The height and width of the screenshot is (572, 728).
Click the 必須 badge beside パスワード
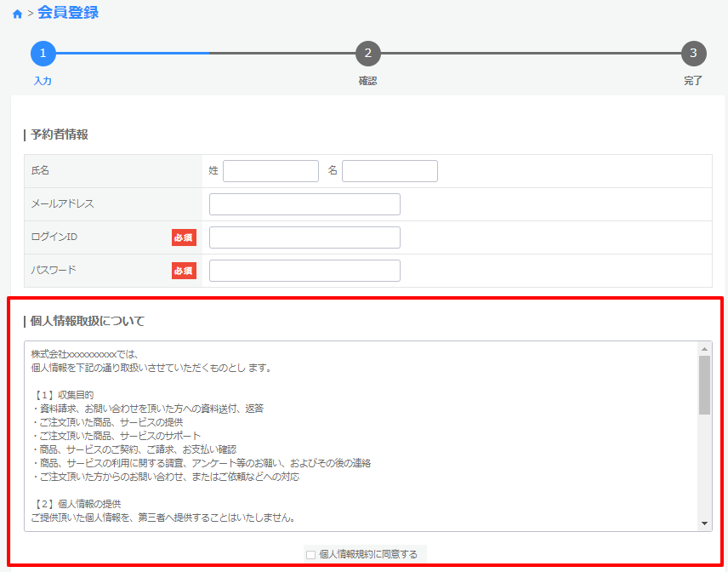tap(184, 271)
